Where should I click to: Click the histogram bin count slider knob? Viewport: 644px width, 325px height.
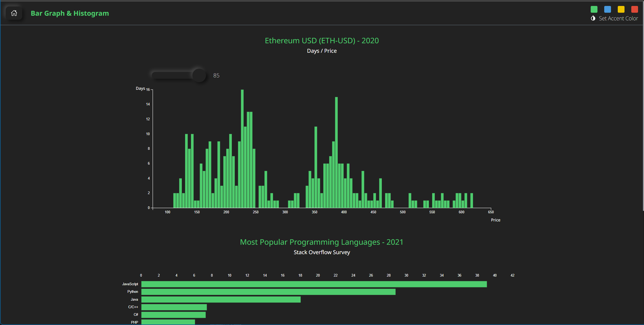pos(199,75)
